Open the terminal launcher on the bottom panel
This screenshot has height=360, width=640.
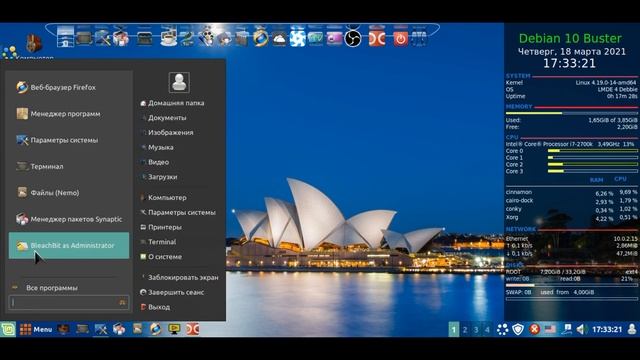point(82,329)
